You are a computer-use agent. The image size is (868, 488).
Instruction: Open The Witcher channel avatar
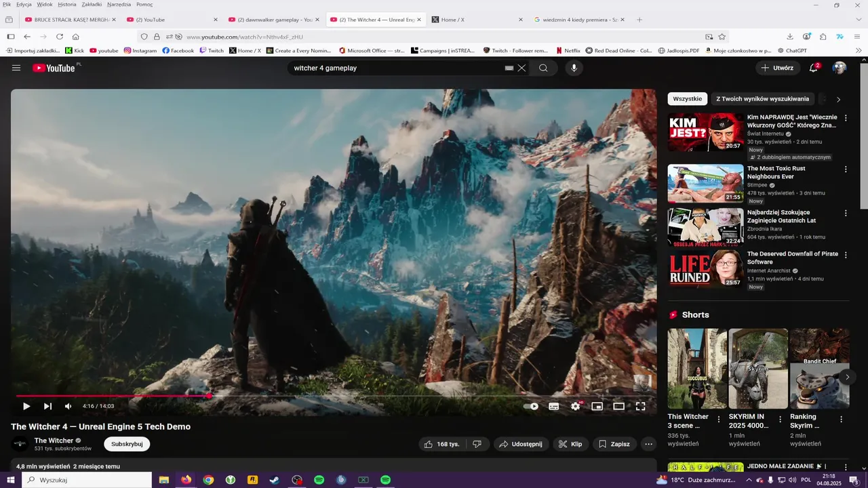[x=20, y=444]
